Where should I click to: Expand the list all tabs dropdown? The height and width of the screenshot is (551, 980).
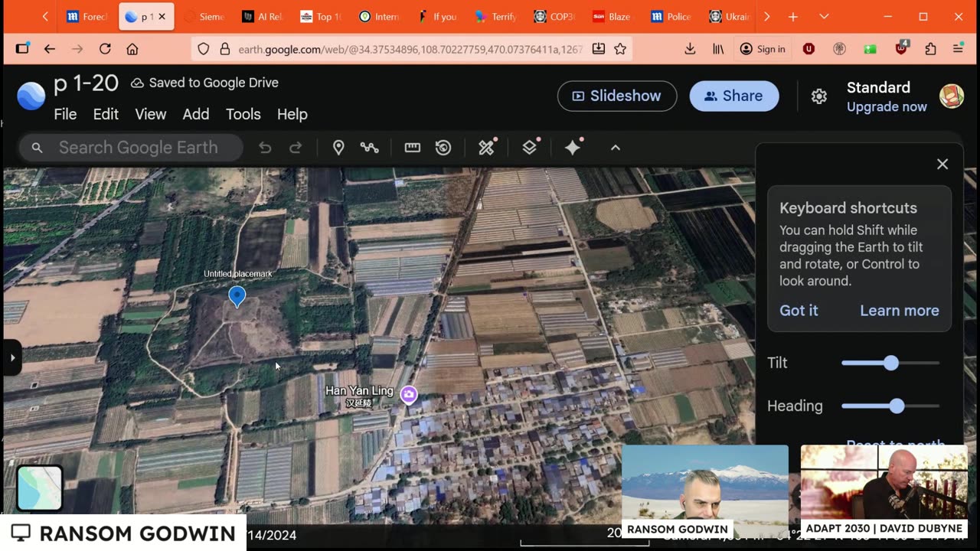(x=824, y=17)
